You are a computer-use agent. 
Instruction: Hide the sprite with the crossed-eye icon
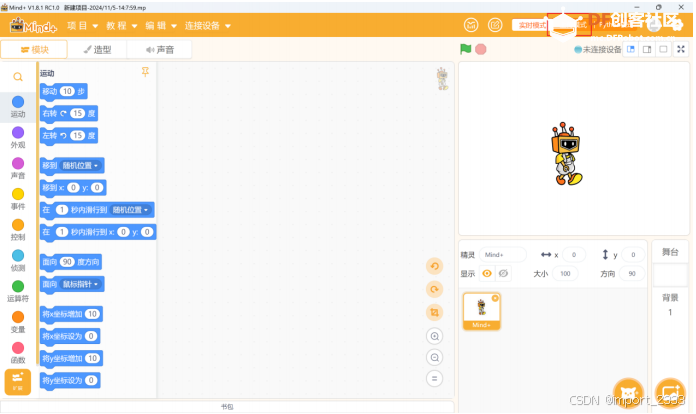(503, 273)
